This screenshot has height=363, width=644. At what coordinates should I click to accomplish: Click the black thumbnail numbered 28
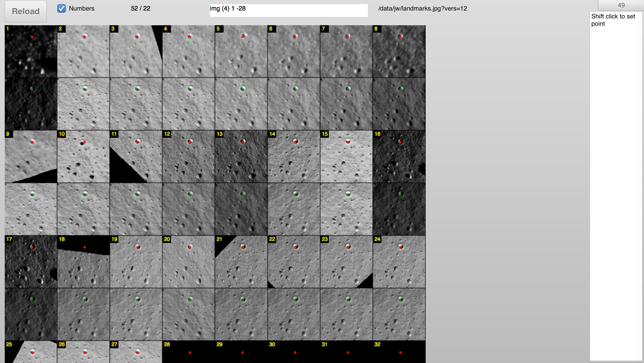(x=189, y=352)
